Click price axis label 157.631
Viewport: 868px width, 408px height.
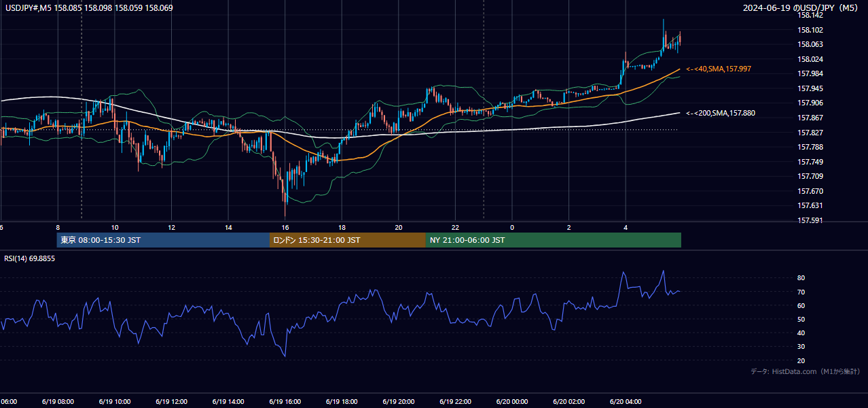pyautogui.click(x=810, y=205)
